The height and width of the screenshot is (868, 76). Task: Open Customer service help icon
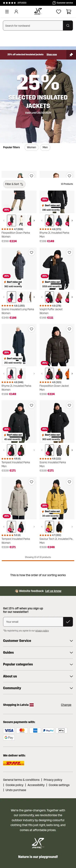54,3
